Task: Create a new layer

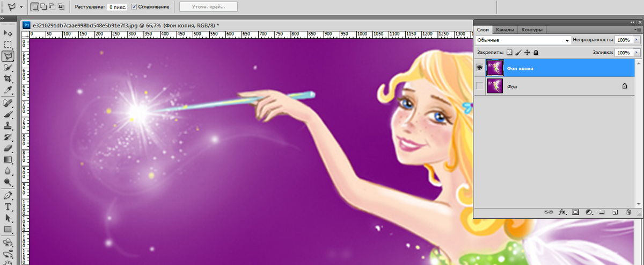Action: (615, 212)
